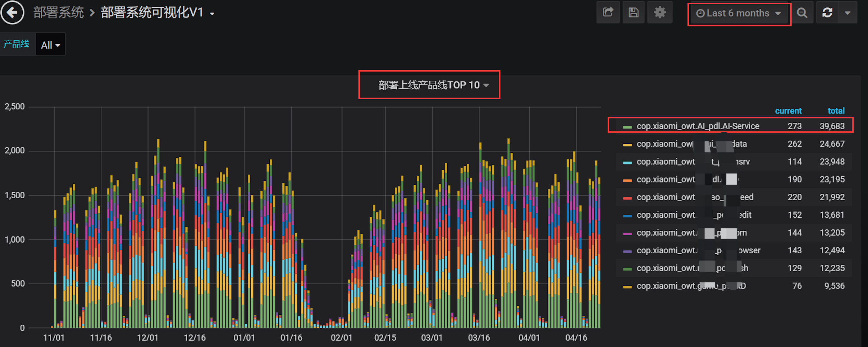Click the 01/01 x-axis label
Viewport: 868px width, 347px height.
click(244, 338)
